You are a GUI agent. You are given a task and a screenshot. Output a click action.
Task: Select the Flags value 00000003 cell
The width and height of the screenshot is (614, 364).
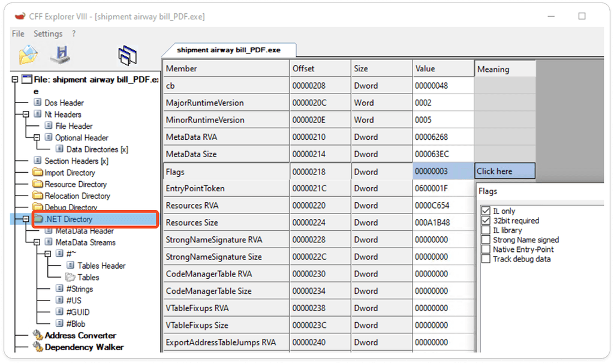(443, 172)
